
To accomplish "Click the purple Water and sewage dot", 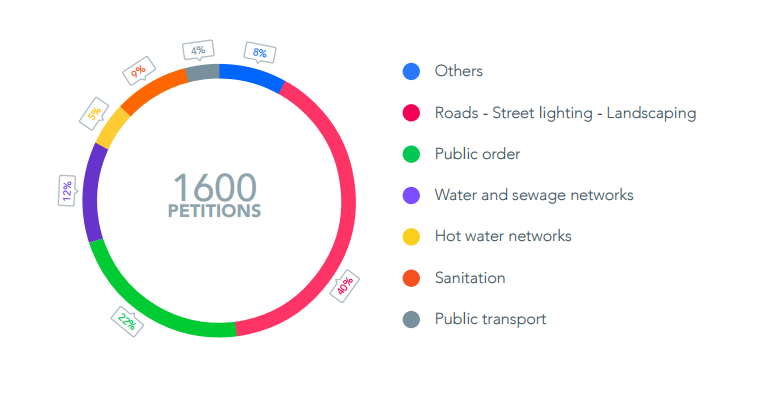I will pos(411,195).
